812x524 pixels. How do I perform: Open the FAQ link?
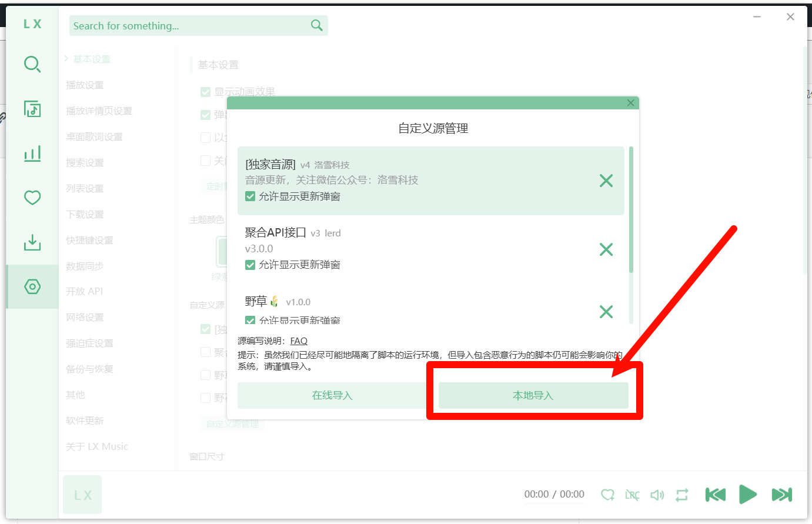pos(299,341)
